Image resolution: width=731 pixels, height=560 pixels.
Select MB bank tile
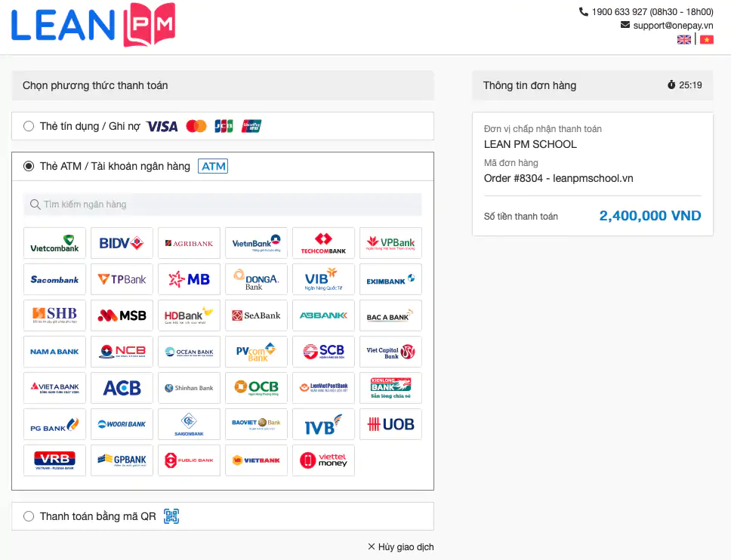[x=189, y=279]
